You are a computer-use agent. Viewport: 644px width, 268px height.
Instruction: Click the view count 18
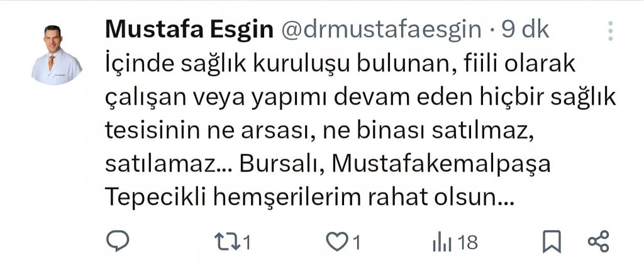click(467, 242)
